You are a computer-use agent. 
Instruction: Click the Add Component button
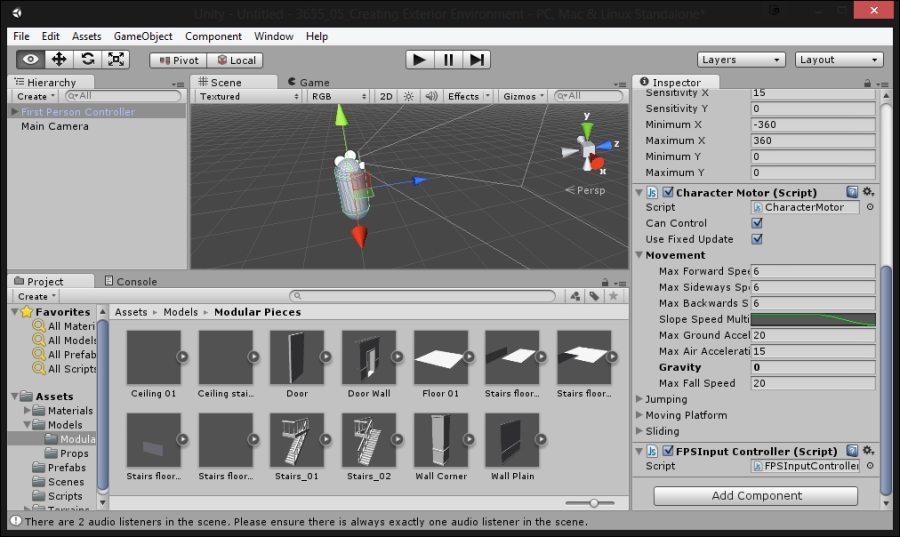pos(756,496)
